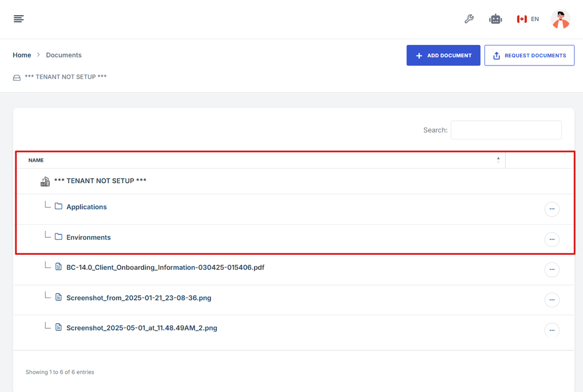
Task: Open options menu for Environments folder
Action: [x=552, y=240]
